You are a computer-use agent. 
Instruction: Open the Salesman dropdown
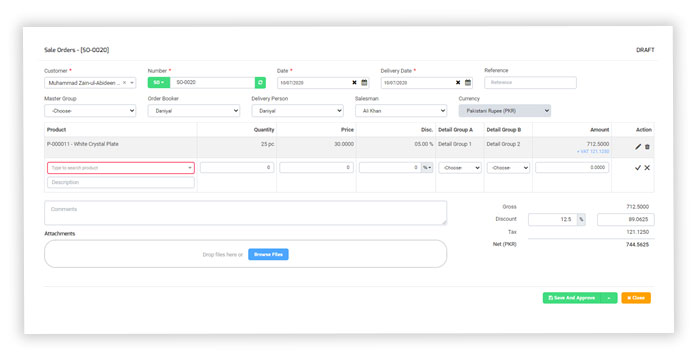tap(401, 110)
